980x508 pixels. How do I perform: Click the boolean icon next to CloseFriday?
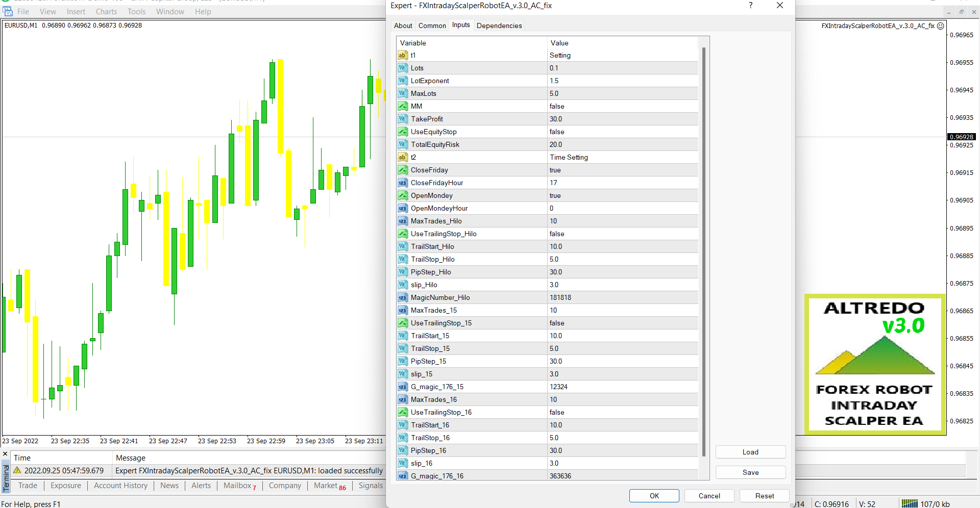[x=402, y=170]
